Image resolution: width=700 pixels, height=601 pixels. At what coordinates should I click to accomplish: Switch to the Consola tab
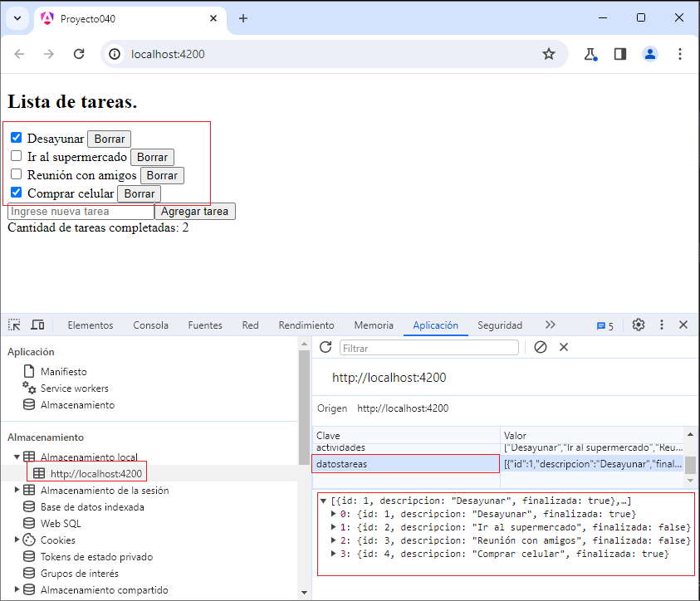click(151, 325)
